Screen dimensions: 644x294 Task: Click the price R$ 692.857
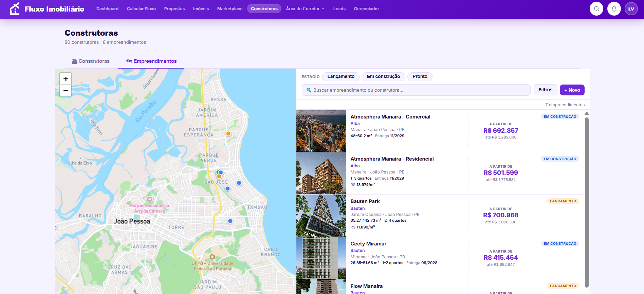pos(501,131)
